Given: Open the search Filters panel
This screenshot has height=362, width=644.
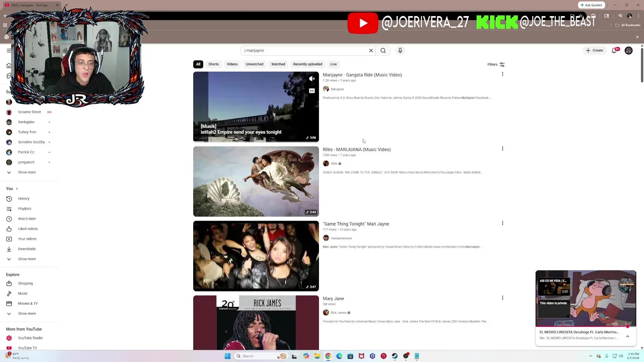Looking at the screenshot, I should (496, 64).
